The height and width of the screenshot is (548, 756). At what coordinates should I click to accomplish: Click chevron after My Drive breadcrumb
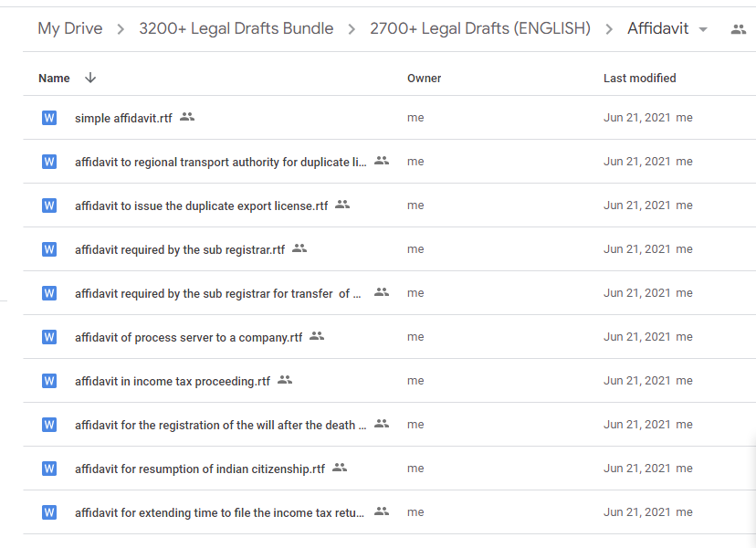(121, 29)
